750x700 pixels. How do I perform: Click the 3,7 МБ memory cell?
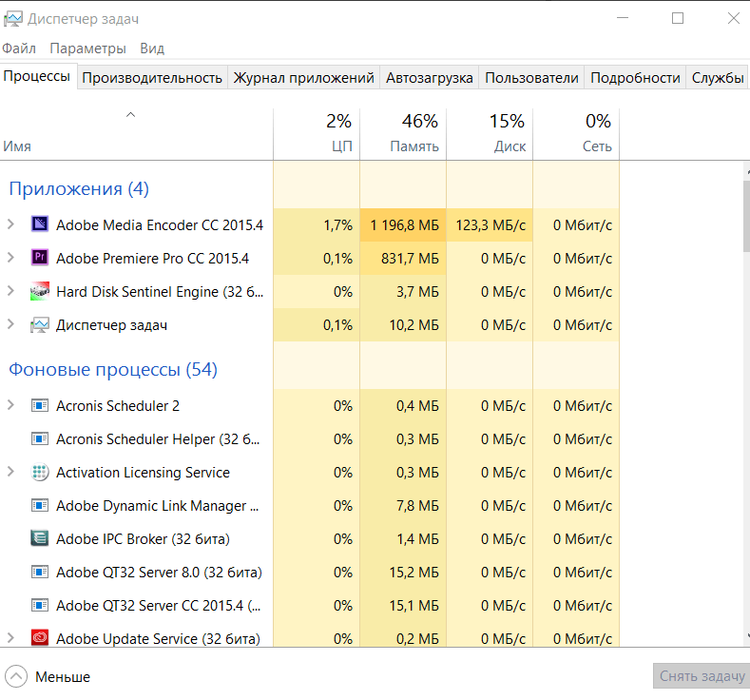pyautogui.click(x=403, y=291)
